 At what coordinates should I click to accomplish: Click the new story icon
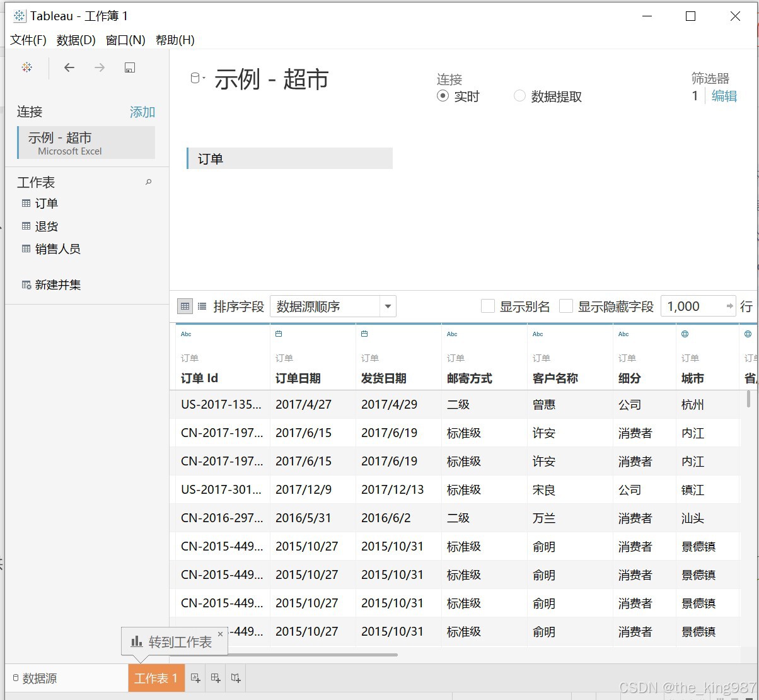pyautogui.click(x=236, y=678)
